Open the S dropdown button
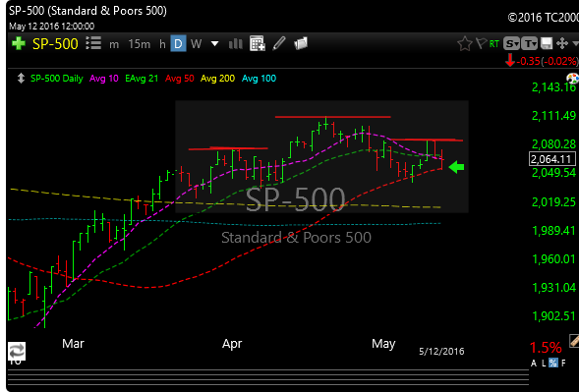 pyautogui.click(x=511, y=43)
